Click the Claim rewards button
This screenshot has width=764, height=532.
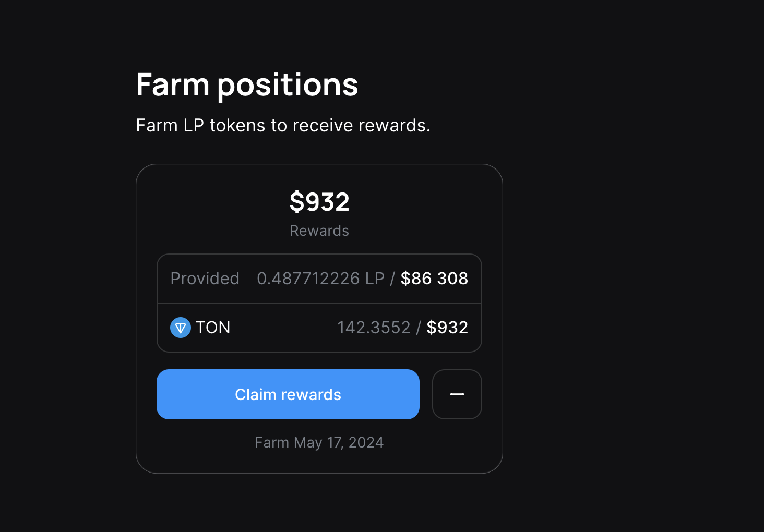point(288,394)
